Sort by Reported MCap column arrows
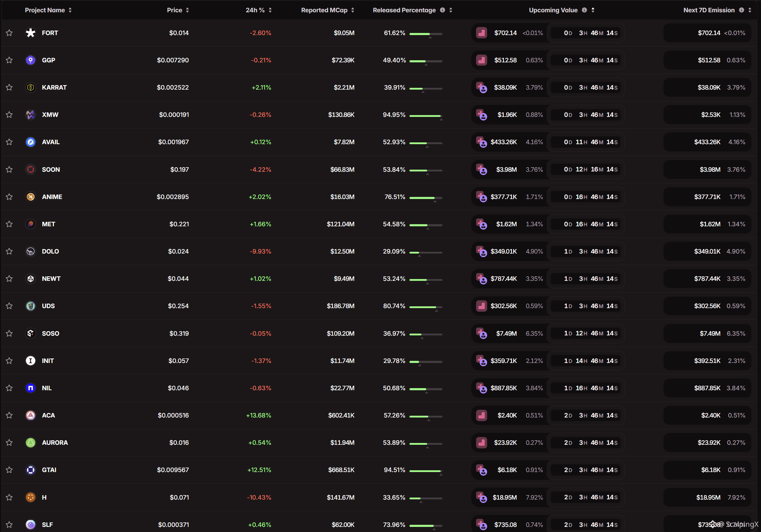This screenshot has height=532, width=761. [x=353, y=10]
